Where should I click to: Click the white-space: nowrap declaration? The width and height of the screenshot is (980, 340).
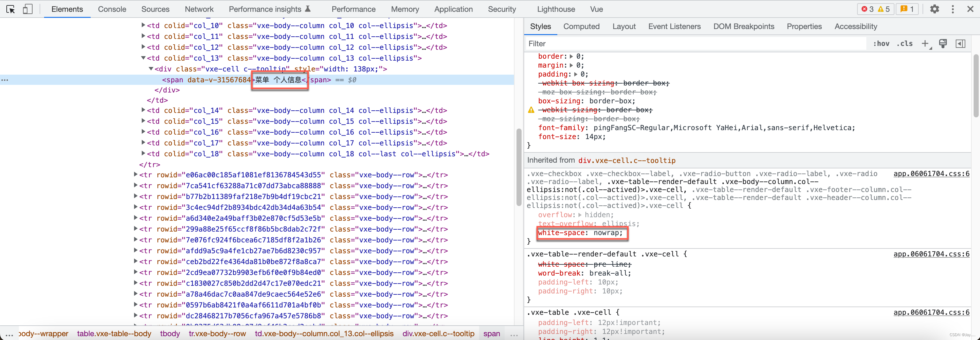click(x=580, y=233)
